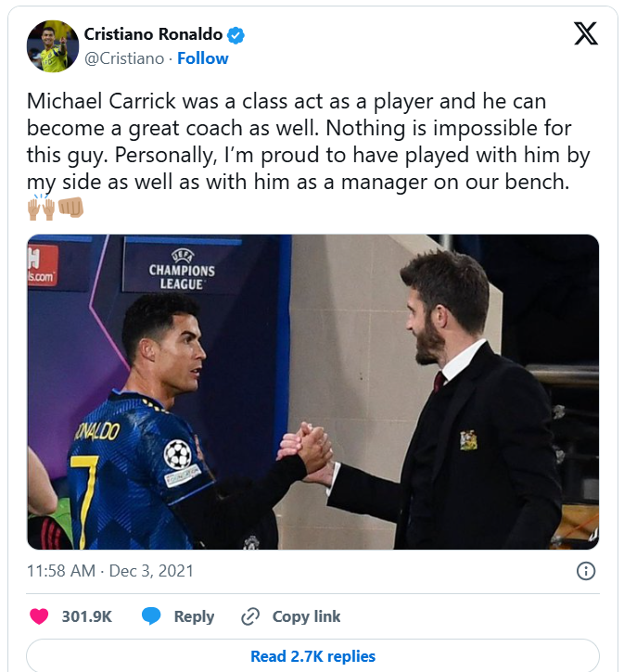This screenshot has width=624, height=672.
Task: Follow the @Cristiano account
Action: pyautogui.click(x=202, y=58)
